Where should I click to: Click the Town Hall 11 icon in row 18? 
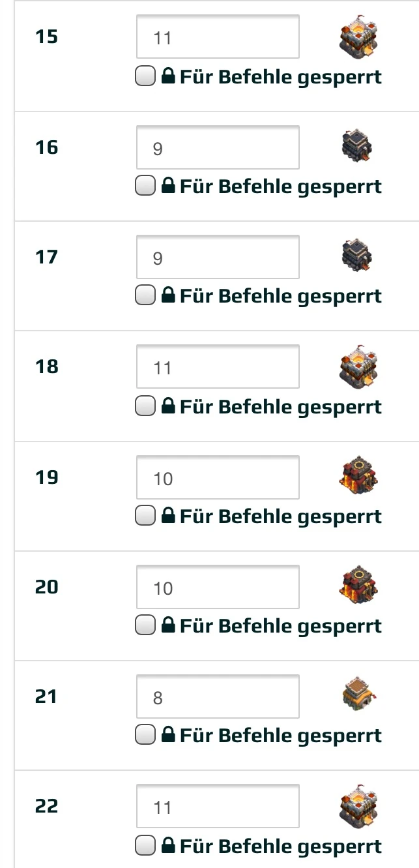click(358, 367)
